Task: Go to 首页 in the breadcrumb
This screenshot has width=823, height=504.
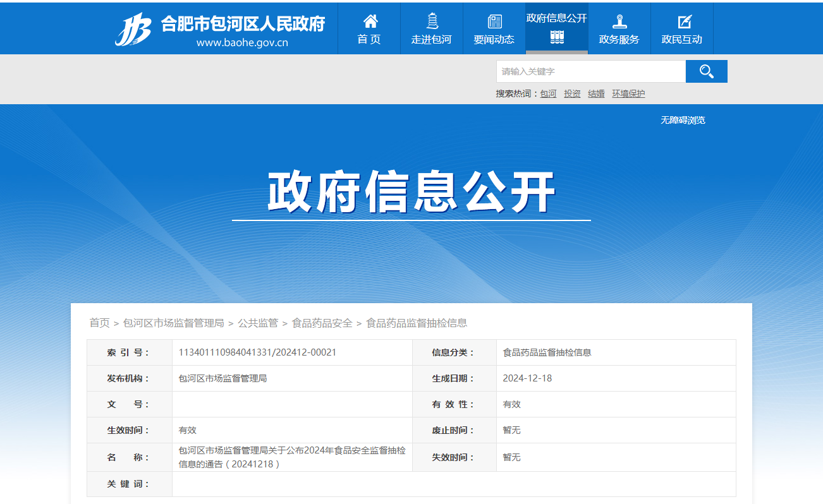Action: [99, 323]
